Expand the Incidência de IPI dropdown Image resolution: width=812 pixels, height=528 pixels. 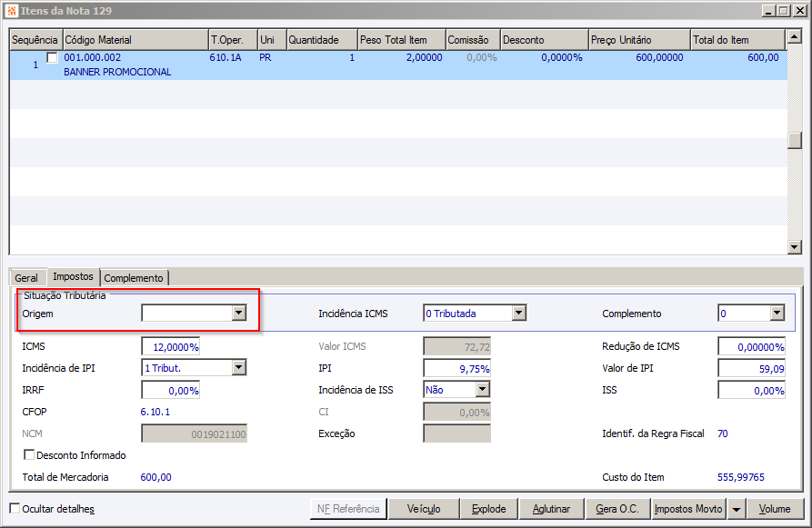239,367
